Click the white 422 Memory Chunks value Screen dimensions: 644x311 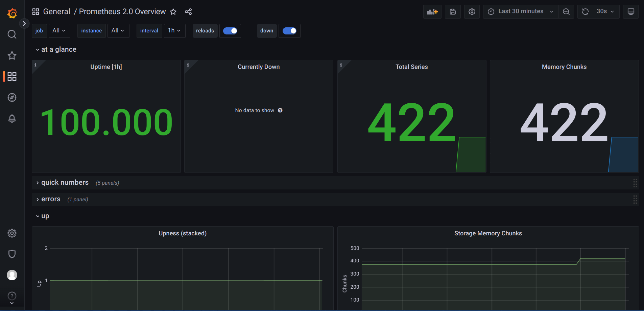(564, 122)
